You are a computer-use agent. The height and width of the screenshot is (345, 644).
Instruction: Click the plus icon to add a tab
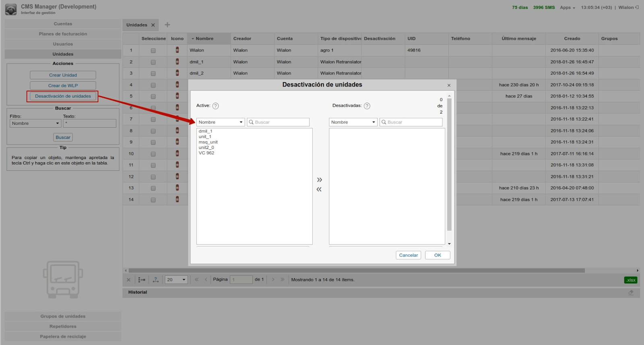pyautogui.click(x=167, y=25)
